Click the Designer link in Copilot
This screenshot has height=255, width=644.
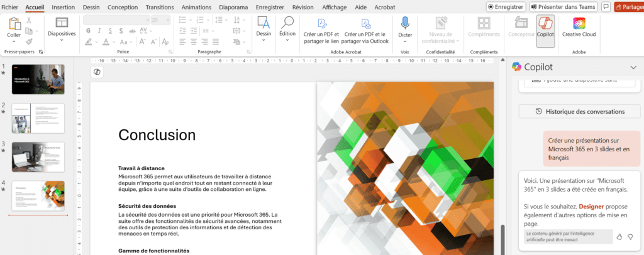[x=591, y=207]
